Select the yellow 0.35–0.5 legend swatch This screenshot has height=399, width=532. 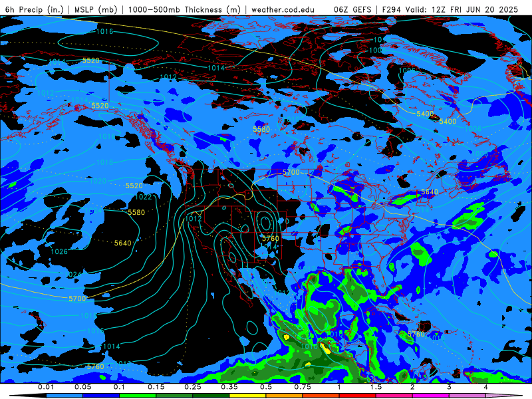[247, 396]
